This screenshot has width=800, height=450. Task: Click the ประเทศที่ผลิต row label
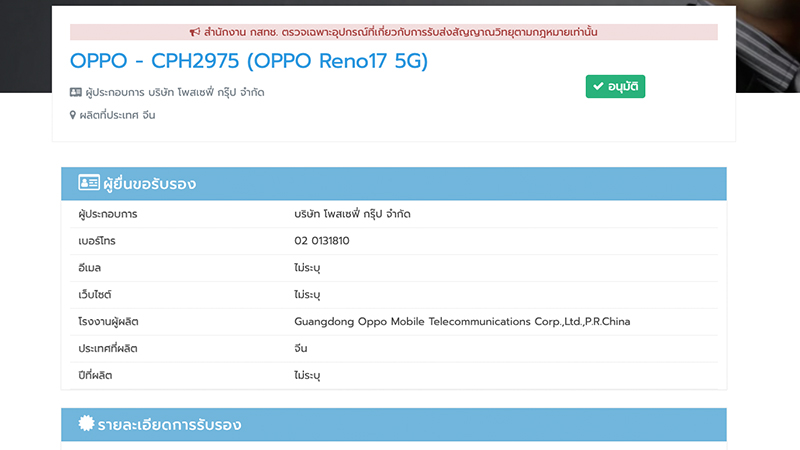pyautogui.click(x=108, y=348)
